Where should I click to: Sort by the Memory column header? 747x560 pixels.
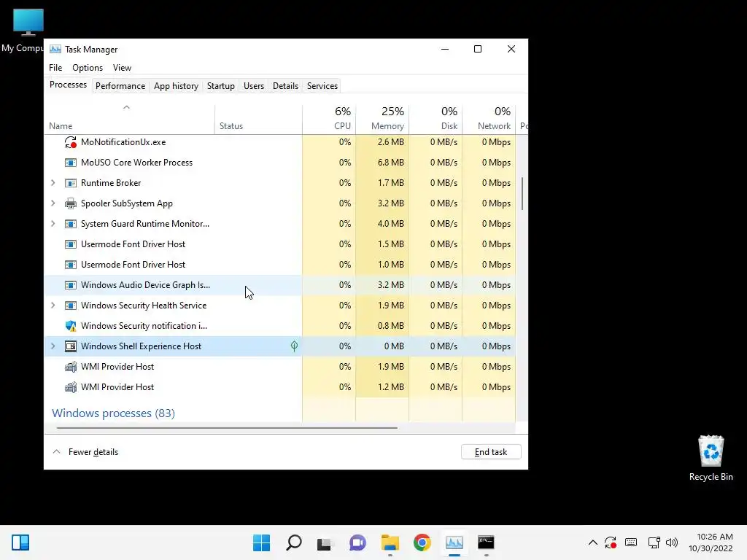(382, 119)
